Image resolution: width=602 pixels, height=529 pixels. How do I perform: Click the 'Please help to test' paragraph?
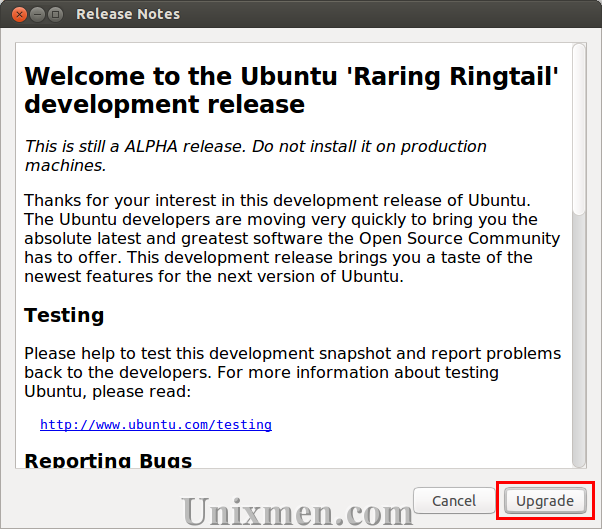pyautogui.click(x=293, y=372)
